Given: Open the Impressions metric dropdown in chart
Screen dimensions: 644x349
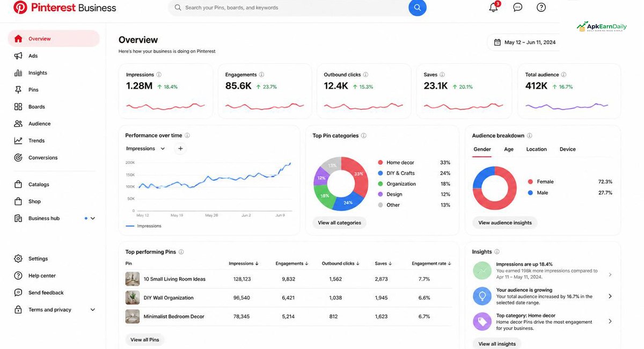Looking at the screenshot, I should click(x=145, y=149).
